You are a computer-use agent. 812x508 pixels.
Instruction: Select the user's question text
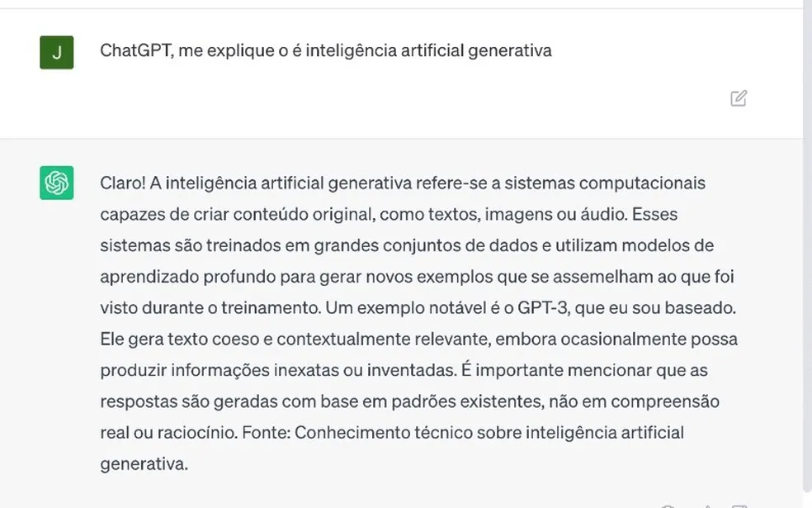328,50
